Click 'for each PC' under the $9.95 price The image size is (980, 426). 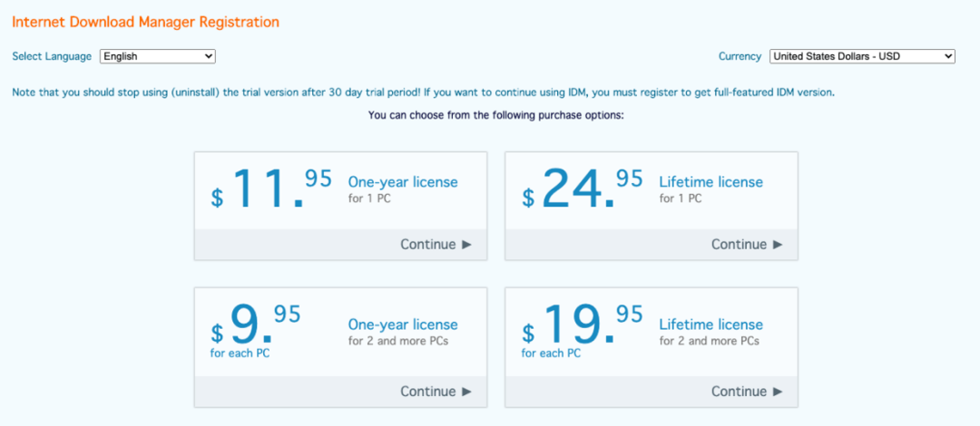240,353
